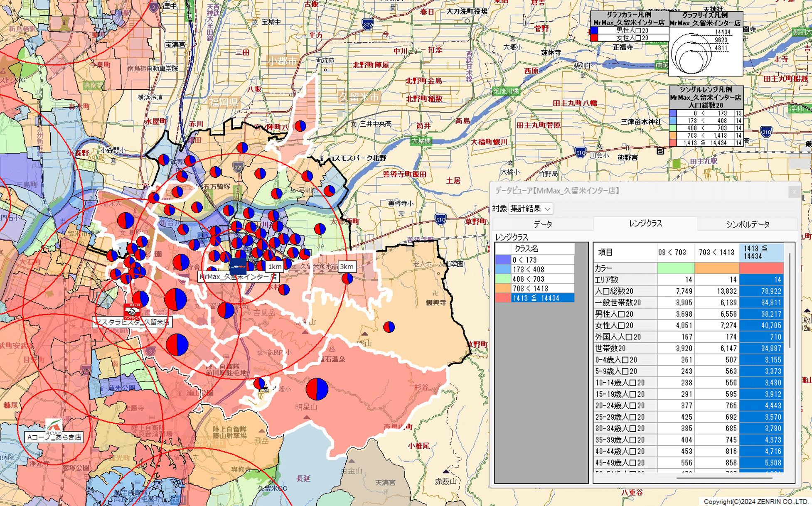Image resolution: width=812 pixels, height=506 pixels.
Task: Click the green color cell in カラー row
Action: click(x=675, y=268)
